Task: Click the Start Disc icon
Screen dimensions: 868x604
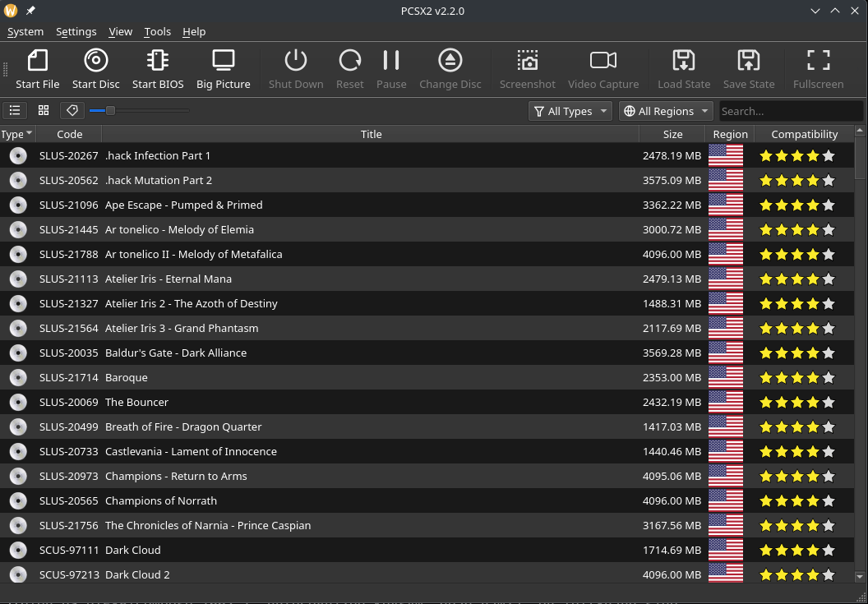Action: click(96, 60)
